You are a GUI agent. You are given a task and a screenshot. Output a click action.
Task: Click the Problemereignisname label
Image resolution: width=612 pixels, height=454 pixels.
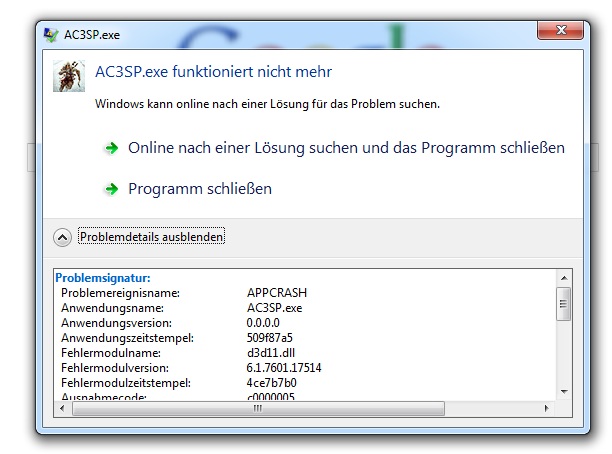point(120,293)
